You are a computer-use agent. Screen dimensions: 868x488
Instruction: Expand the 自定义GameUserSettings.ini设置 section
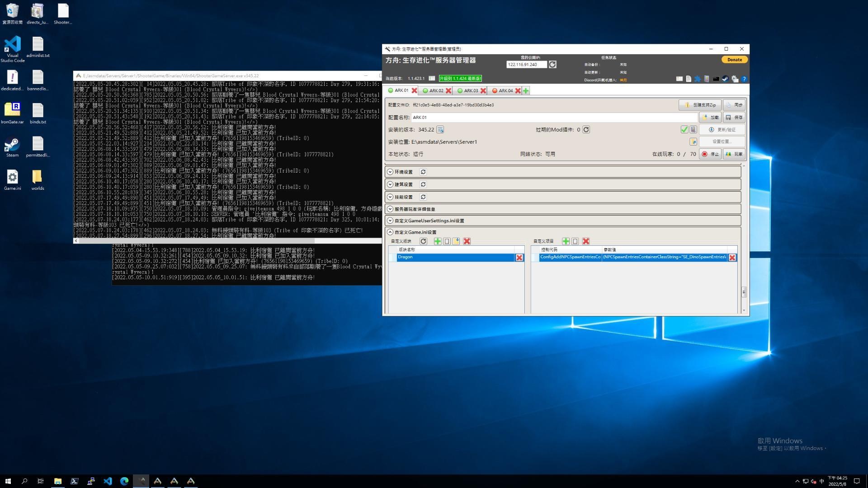[x=390, y=221]
